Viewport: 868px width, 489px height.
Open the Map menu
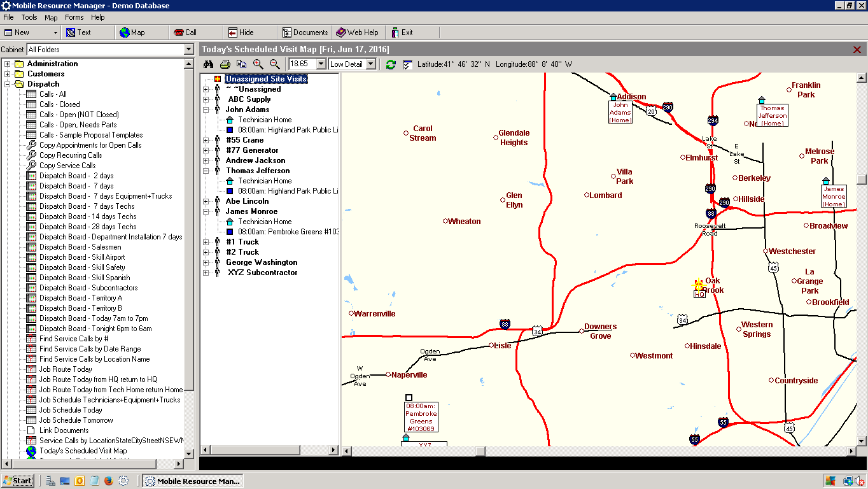click(x=51, y=17)
